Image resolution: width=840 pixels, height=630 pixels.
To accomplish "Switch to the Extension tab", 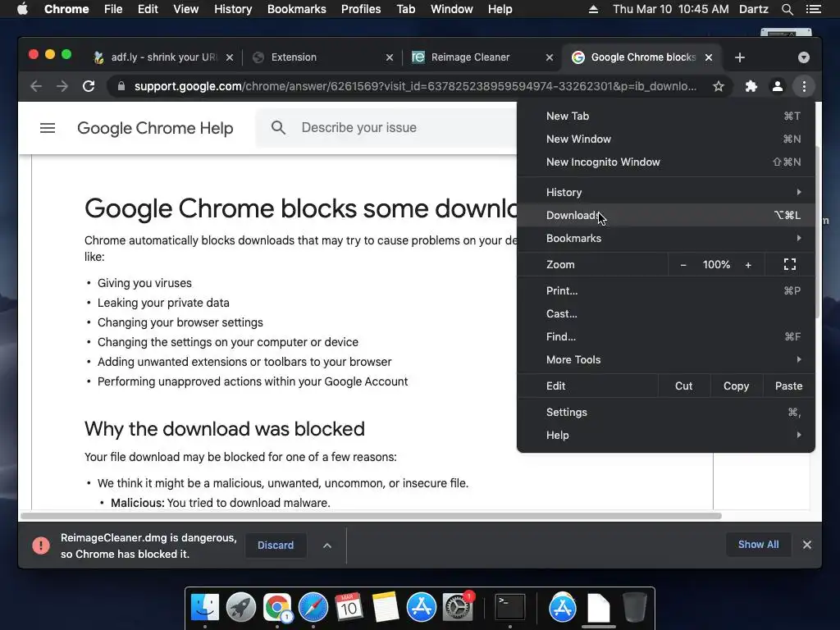I will [323, 57].
